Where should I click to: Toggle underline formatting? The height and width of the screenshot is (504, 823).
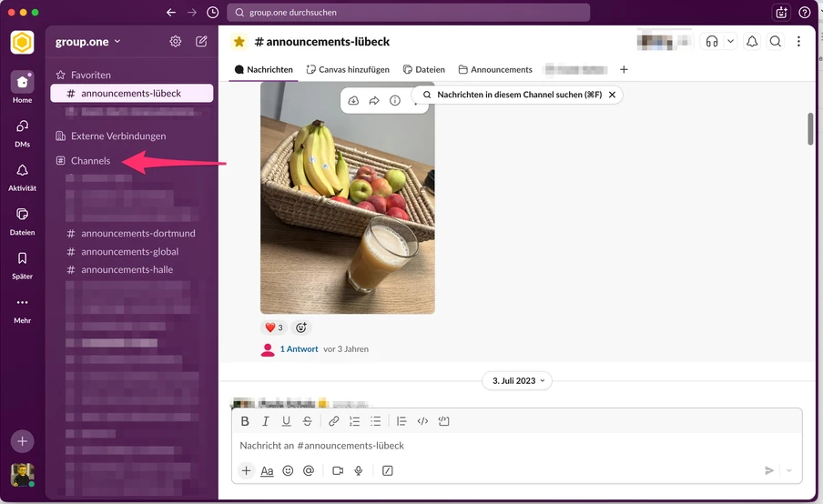[286, 421]
